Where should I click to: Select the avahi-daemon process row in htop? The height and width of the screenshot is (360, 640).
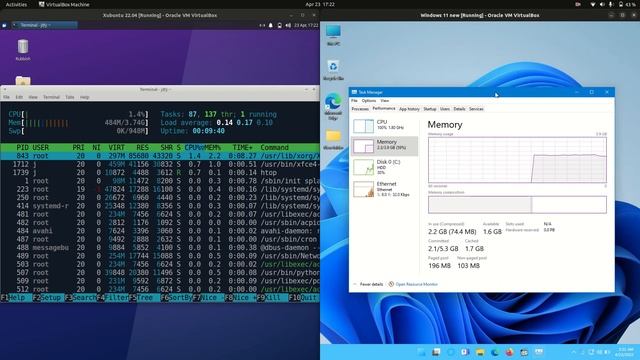coord(160,231)
